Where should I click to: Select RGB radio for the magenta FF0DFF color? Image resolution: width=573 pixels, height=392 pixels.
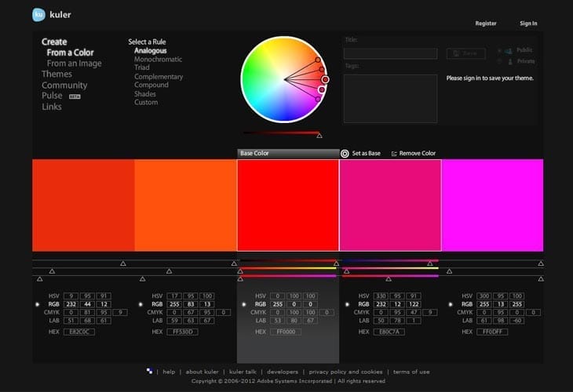[x=448, y=303]
